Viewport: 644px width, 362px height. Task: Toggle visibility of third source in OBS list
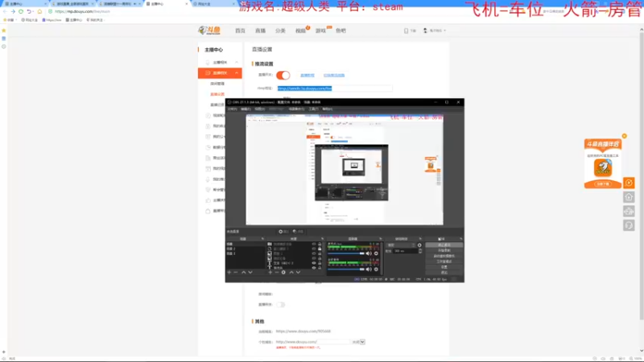click(314, 253)
